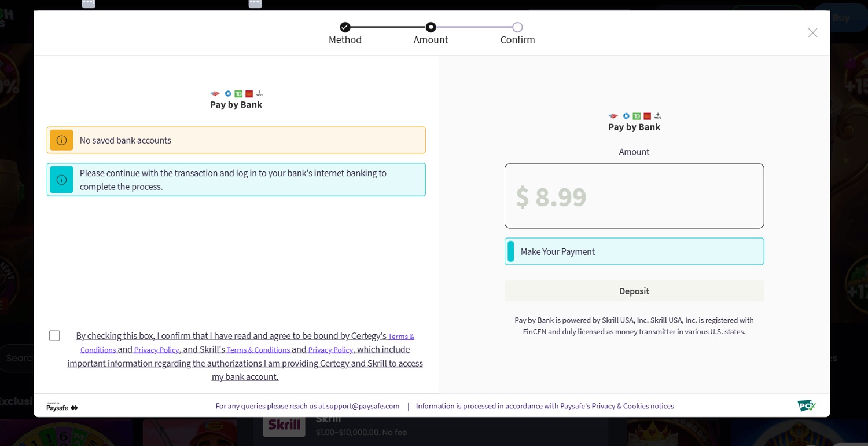868x446 pixels.
Task: Open Certegy's Terms & Conditions link
Action: pos(400,337)
